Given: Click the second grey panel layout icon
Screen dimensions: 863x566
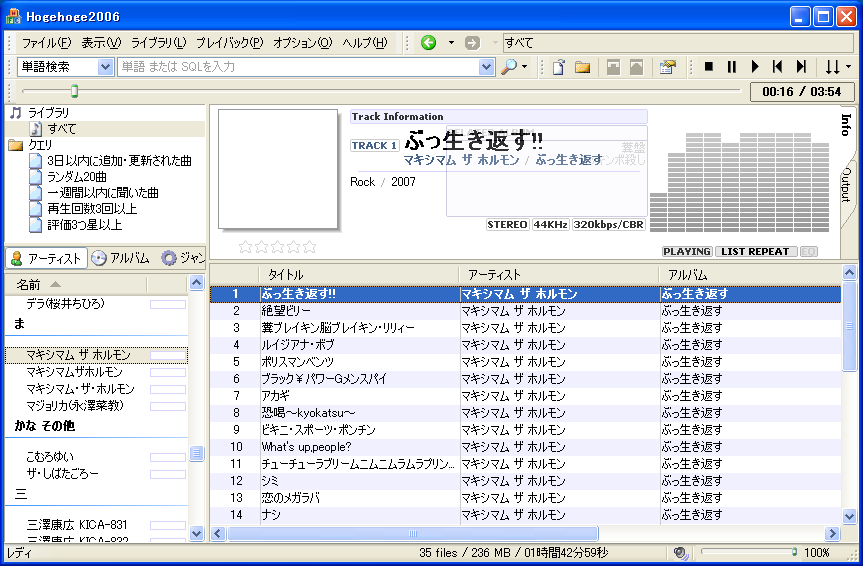Looking at the screenshot, I should click(x=636, y=67).
